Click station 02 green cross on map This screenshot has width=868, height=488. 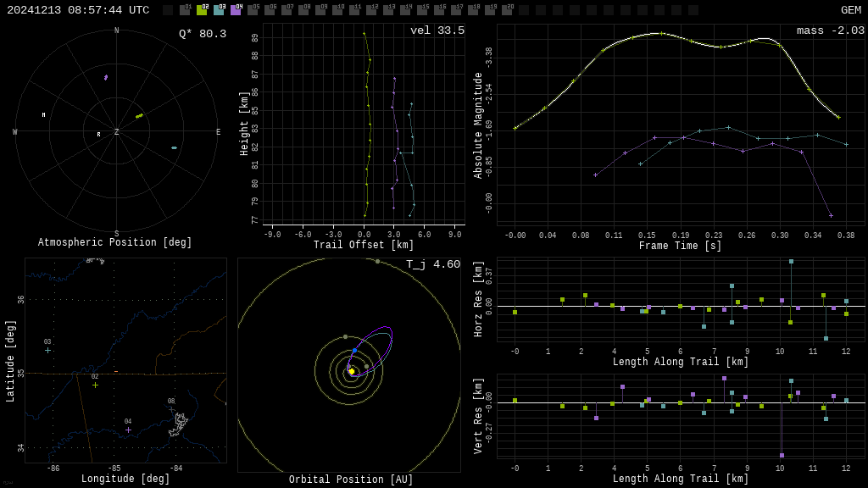[x=95, y=385]
